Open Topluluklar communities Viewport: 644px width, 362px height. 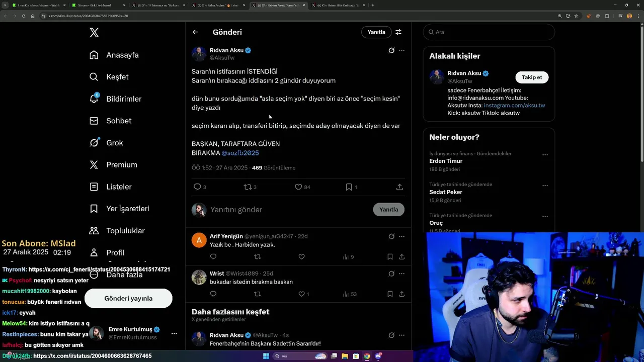(x=117, y=231)
